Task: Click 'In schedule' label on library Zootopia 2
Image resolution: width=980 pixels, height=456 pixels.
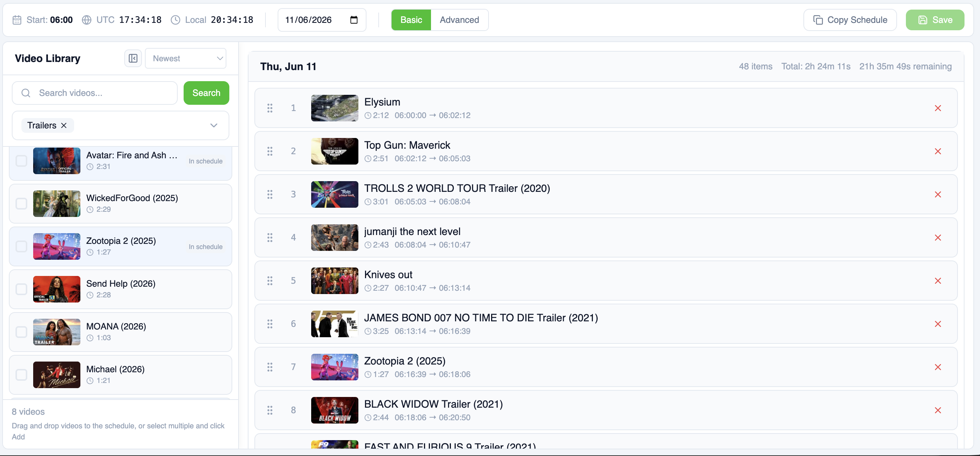Action: 205,247
